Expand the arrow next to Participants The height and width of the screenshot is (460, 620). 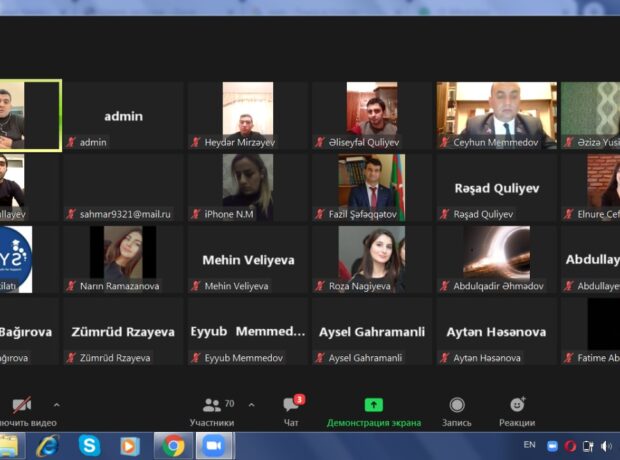click(x=251, y=405)
